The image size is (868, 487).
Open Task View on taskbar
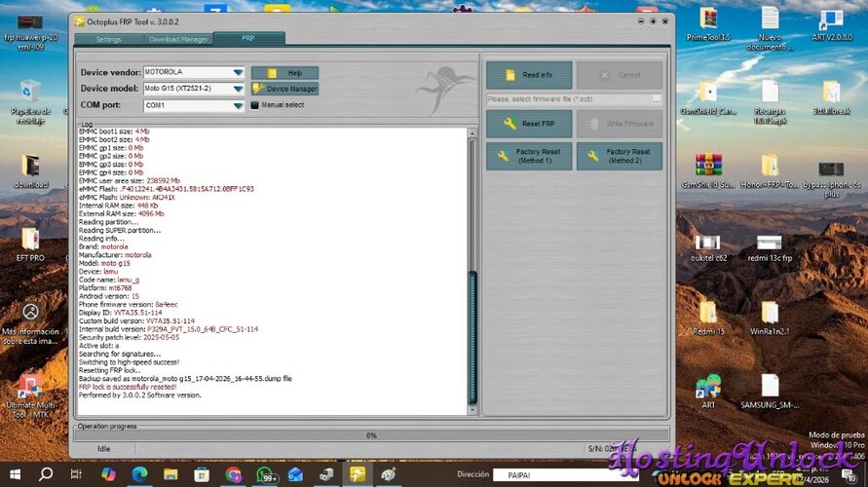pos(76,474)
